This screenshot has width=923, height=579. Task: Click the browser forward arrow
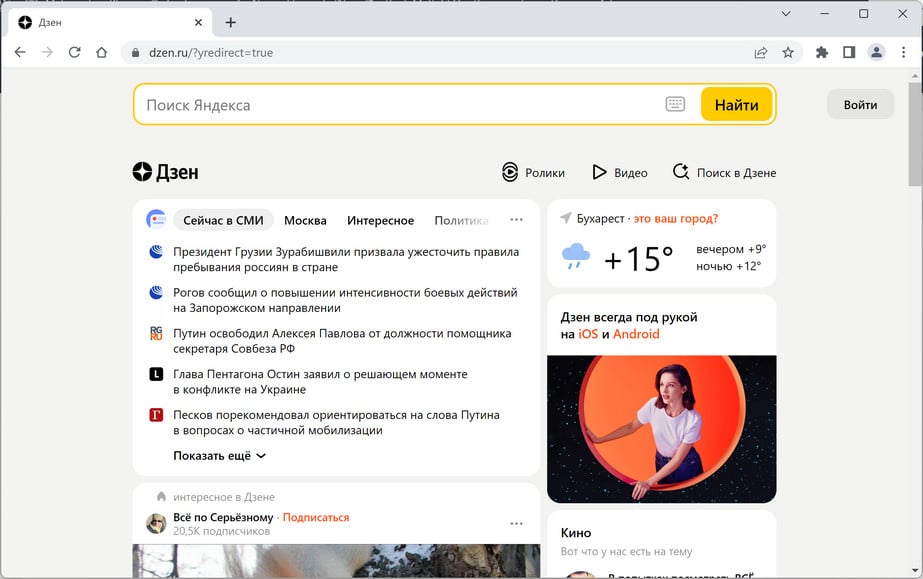pos(47,52)
